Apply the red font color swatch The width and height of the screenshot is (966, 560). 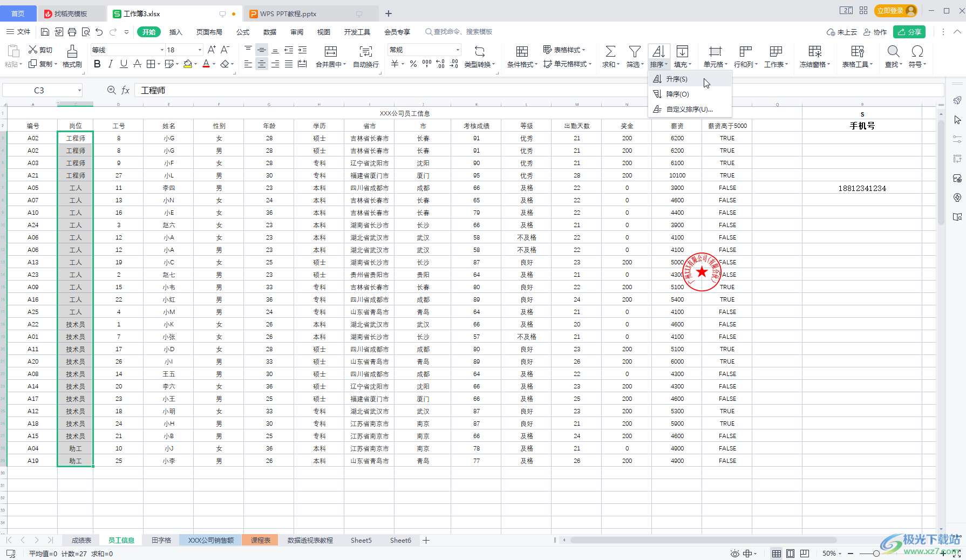(206, 64)
